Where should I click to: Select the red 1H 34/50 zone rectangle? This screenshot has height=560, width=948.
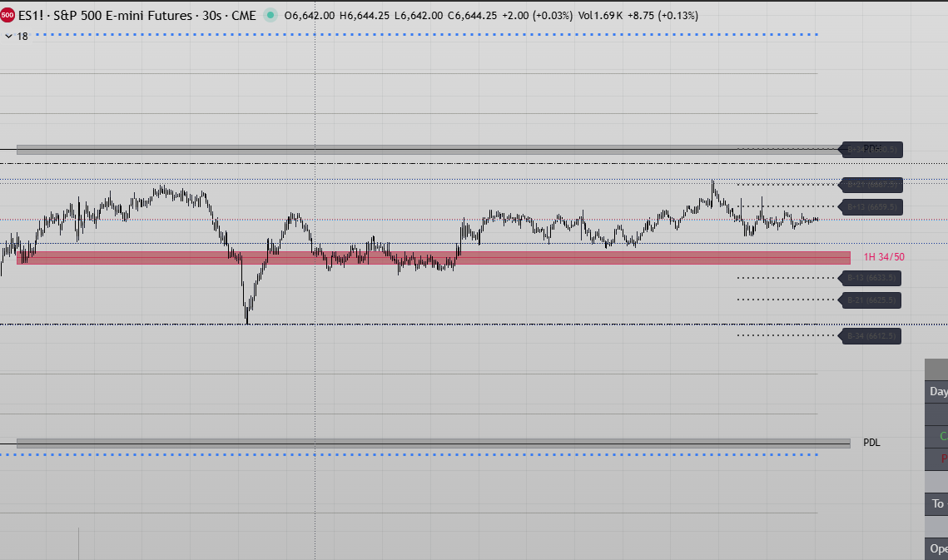(434, 258)
